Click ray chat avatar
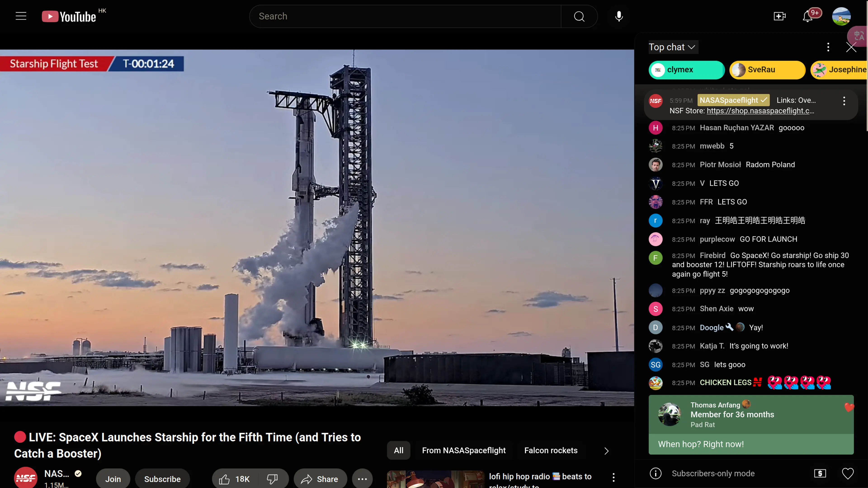 pos(655,221)
